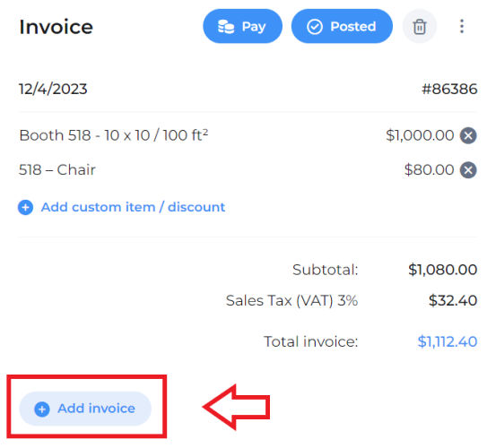This screenshot has height=448, width=487.
Task: Remove the 518 – Chair line item
Action: [x=468, y=170]
